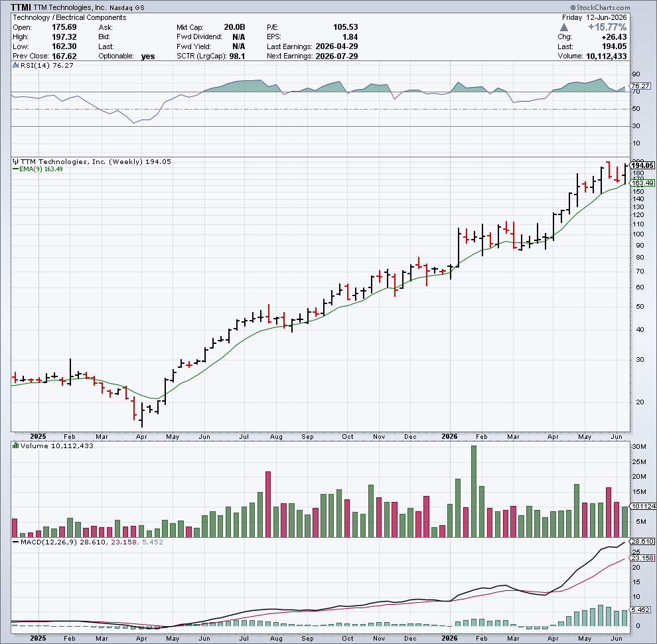Click the MACD(12,26,9) panel label

click(x=48, y=542)
